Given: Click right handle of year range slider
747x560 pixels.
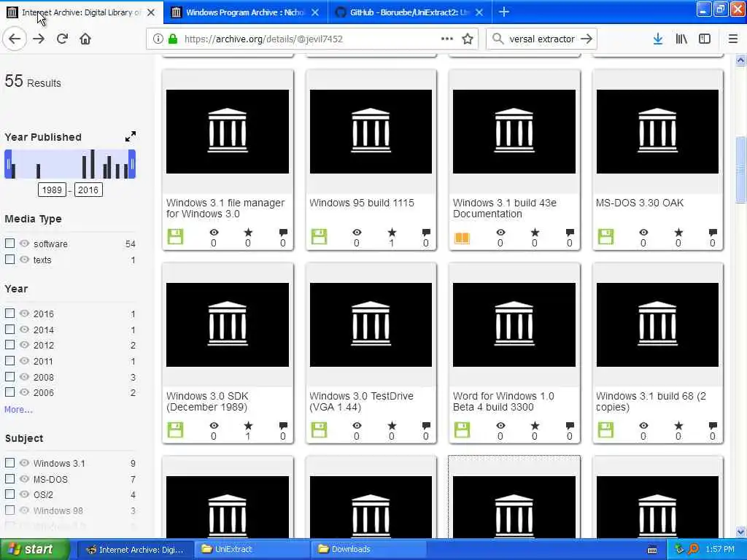Looking at the screenshot, I should (132, 164).
